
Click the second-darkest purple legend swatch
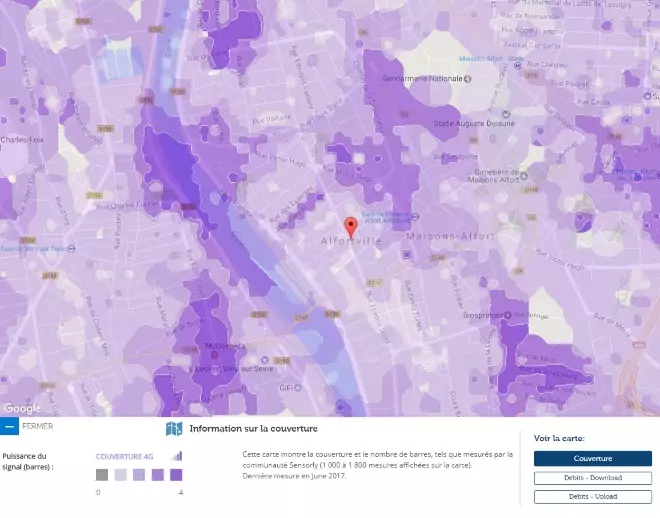click(x=157, y=475)
